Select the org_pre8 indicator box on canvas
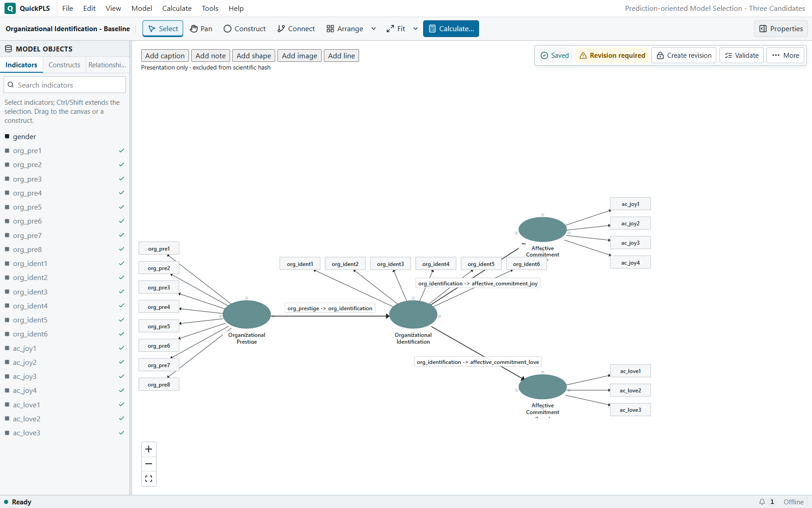 click(159, 385)
